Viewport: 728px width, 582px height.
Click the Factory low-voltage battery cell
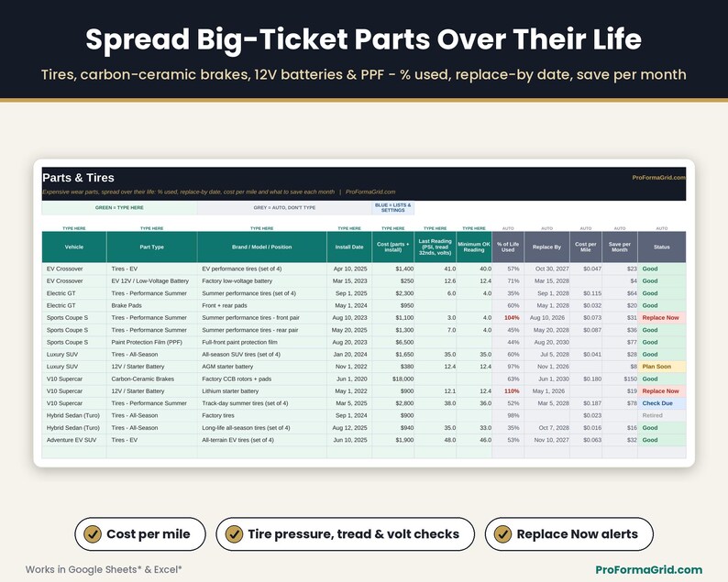pos(262,280)
